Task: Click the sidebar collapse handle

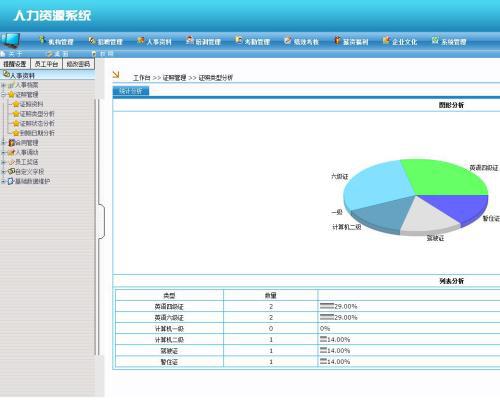Action: pyautogui.click(x=102, y=221)
